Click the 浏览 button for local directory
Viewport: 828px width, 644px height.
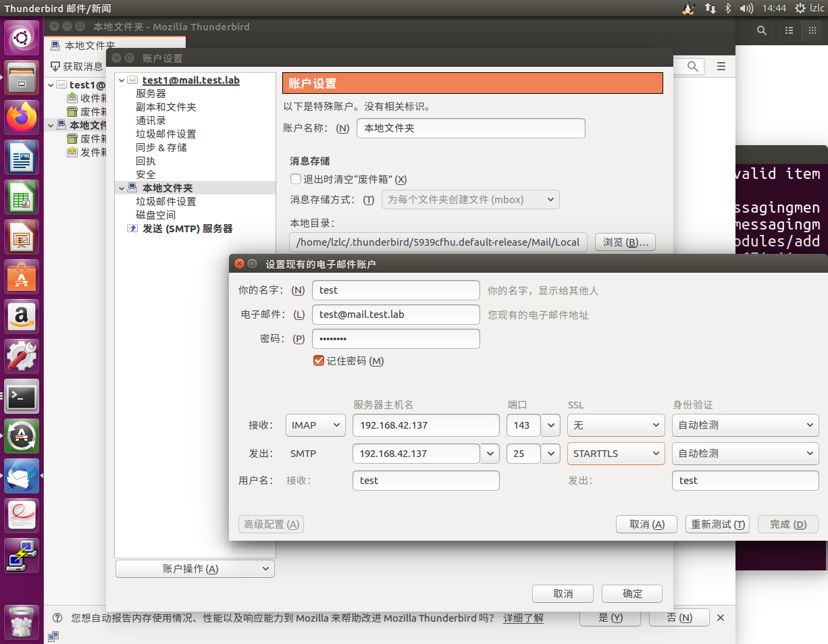[625, 242]
